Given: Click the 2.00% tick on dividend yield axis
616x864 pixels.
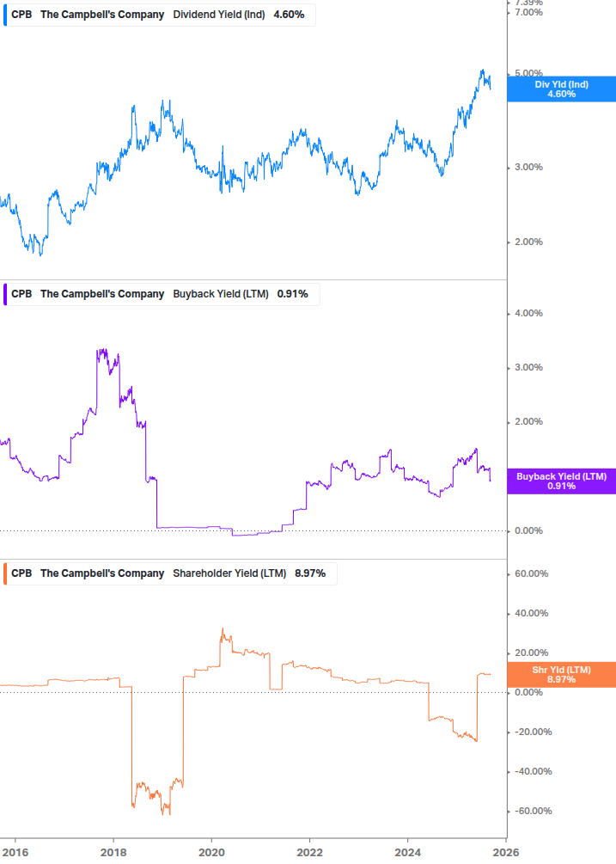Looking at the screenshot, I should click(528, 242).
